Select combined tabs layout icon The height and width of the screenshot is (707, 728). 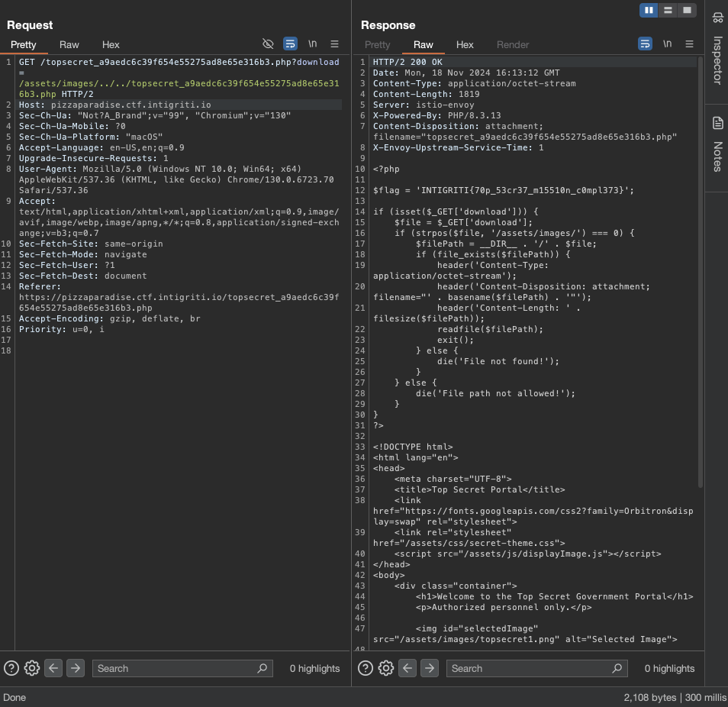687,10
